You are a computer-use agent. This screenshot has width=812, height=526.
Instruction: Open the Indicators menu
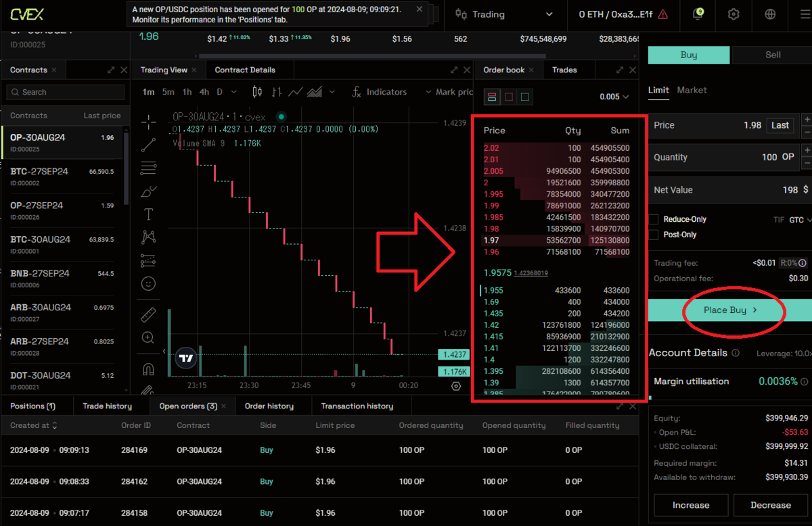[x=379, y=91]
